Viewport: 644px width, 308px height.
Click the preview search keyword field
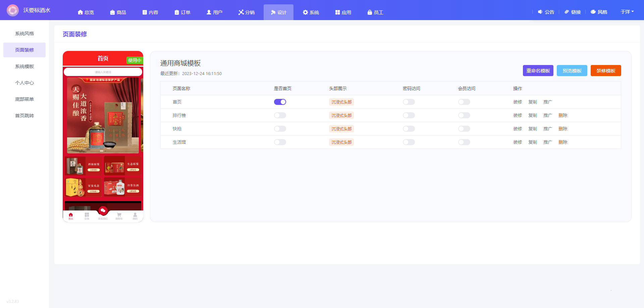(x=103, y=72)
